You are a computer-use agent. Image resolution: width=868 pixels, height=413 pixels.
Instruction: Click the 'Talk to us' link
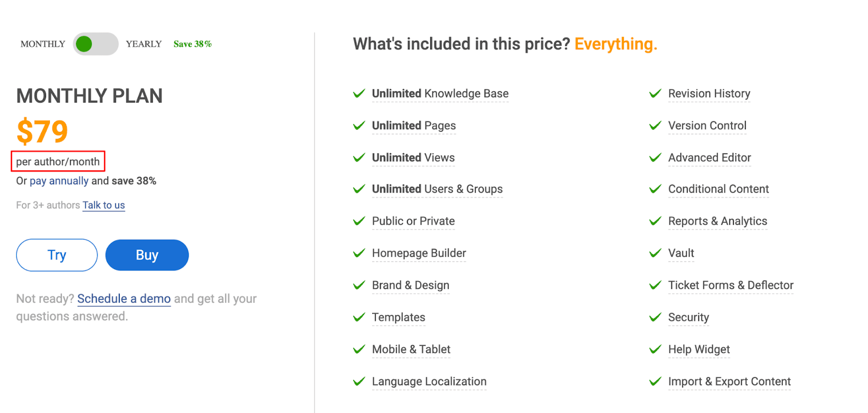coord(104,205)
